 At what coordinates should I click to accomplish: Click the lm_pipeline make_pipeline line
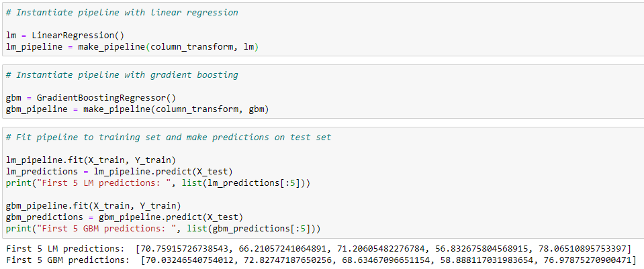click(x=132, y=47)
